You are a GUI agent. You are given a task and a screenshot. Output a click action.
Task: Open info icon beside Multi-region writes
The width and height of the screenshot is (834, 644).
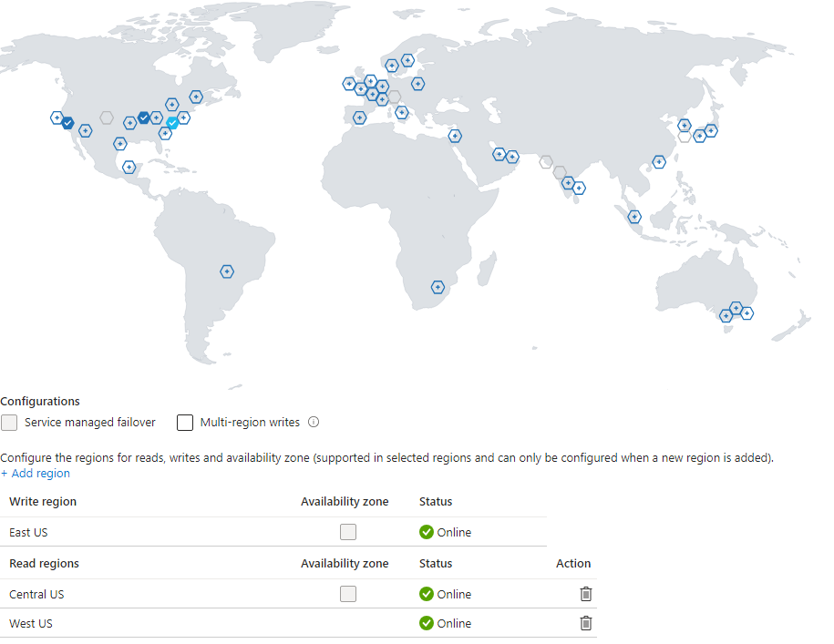(x=314, y=423)
